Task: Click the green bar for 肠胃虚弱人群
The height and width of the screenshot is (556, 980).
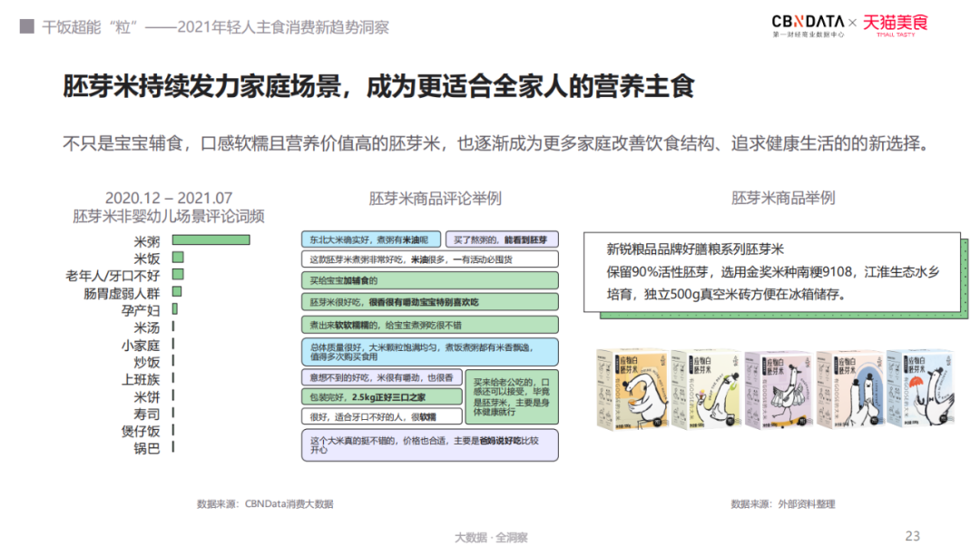Action: point(177,292)
